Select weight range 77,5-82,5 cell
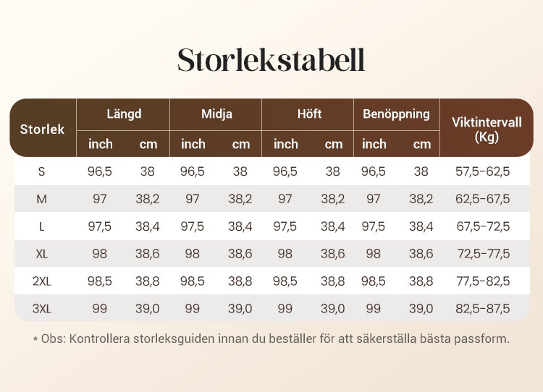Image resolution: width=543 pixels, height=392 pixels. [x=483, y=281]
